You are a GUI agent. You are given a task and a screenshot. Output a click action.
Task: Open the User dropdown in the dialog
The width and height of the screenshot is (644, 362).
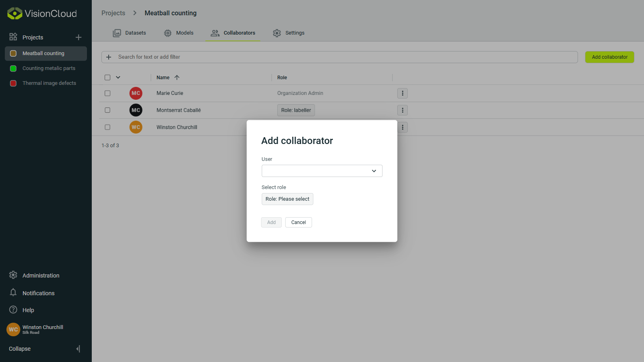(322, 171)
